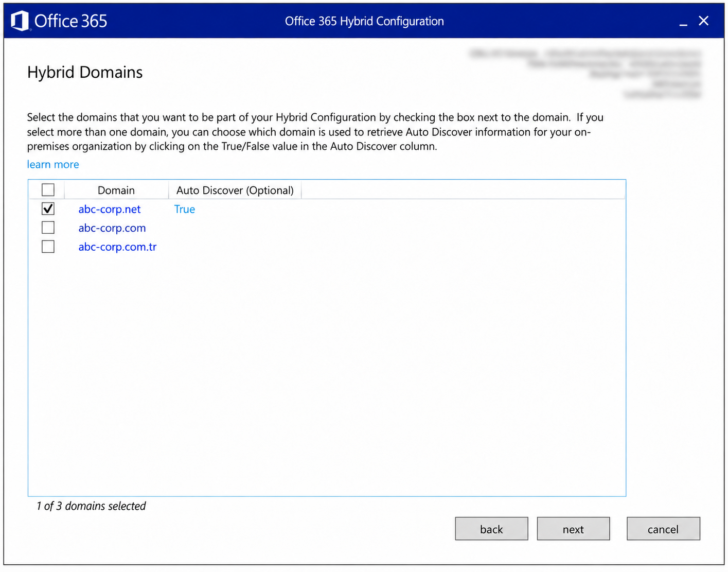Select the abc-corp.com domain name

pos(112,228)
